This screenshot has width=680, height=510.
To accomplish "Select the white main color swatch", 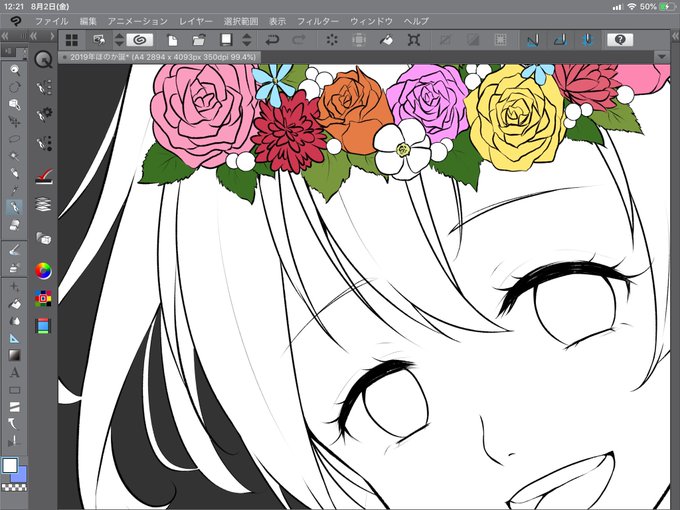I will point(10,466).
